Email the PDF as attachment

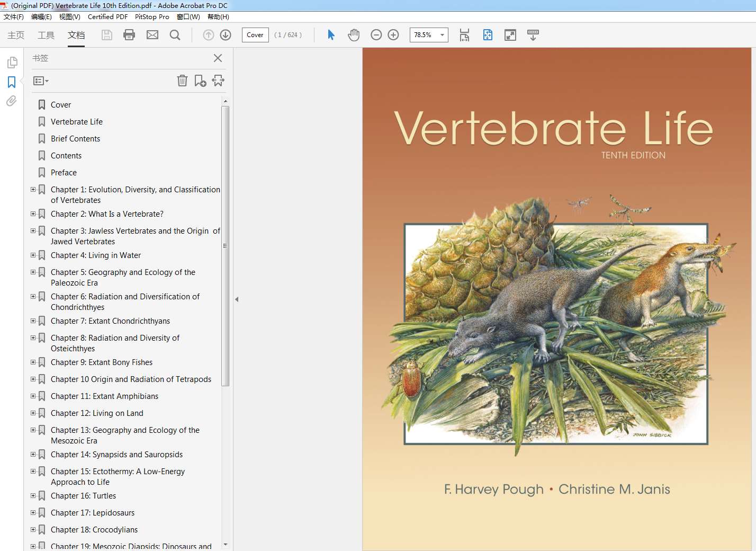pyautogui.click(x=152, y=35)
